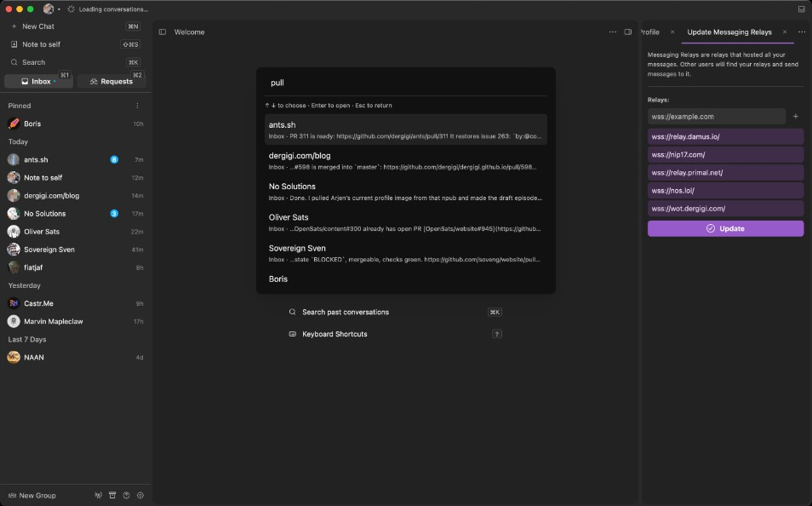
Task: Close the Update Messaging Relays tab
Action: coord(785,32)
